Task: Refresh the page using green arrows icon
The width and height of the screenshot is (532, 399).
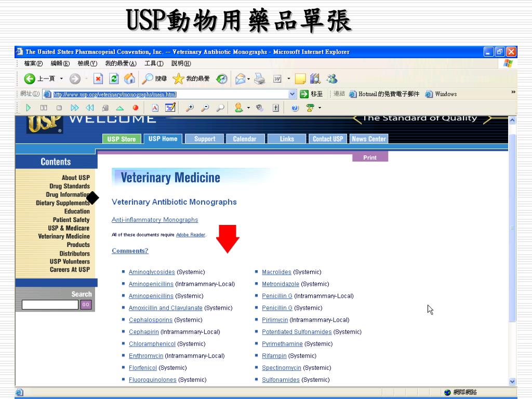Action: pyautogui.click(x=114, y=79)
